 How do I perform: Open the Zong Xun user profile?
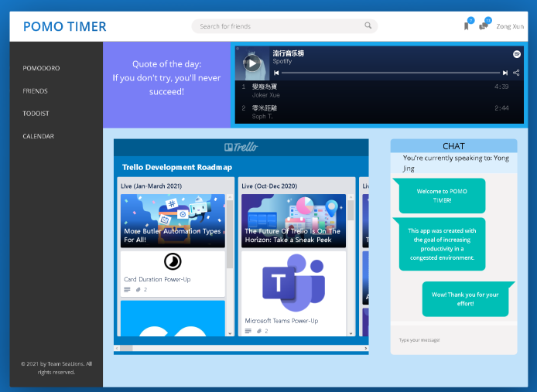pos(510,26)
